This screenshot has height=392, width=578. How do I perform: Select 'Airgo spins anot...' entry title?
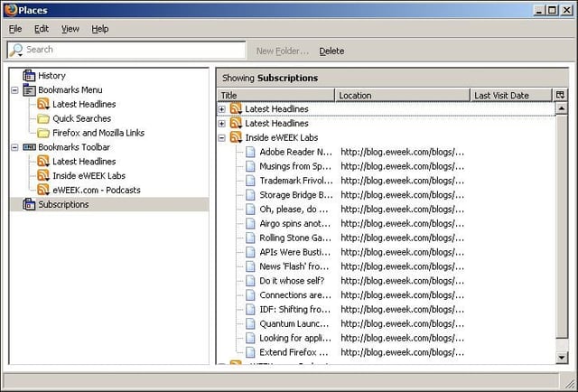click(x=295, y=223)
